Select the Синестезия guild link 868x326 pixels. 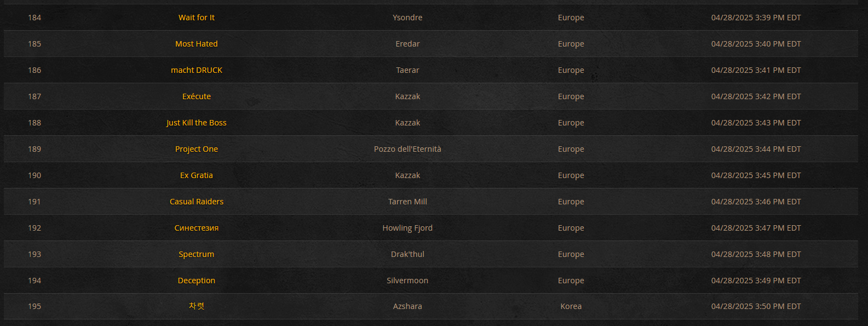tap(196, 228)
